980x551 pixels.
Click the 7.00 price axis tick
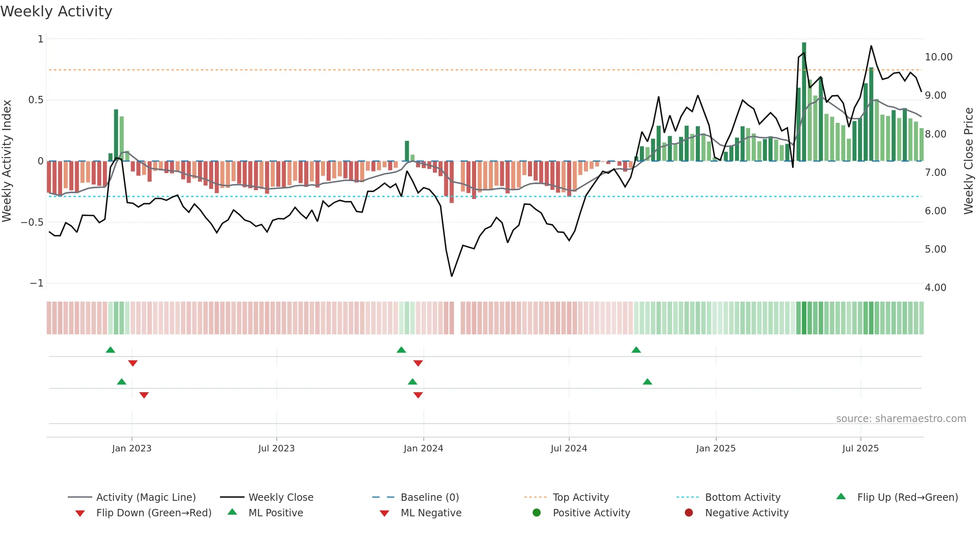click(935, 173)
